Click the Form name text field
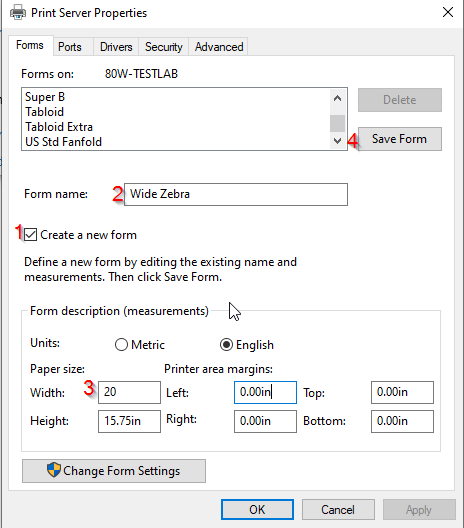464x528 pixels. 236,194
